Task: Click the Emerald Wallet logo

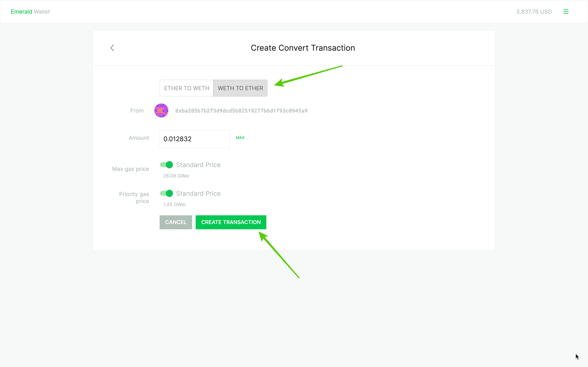Action: click(30, 12)
